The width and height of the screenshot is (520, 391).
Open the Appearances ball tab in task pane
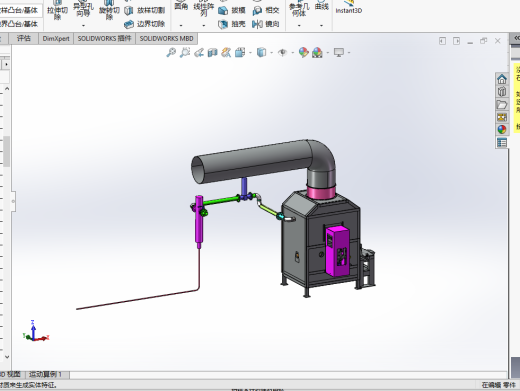click(x=502, y=130)
